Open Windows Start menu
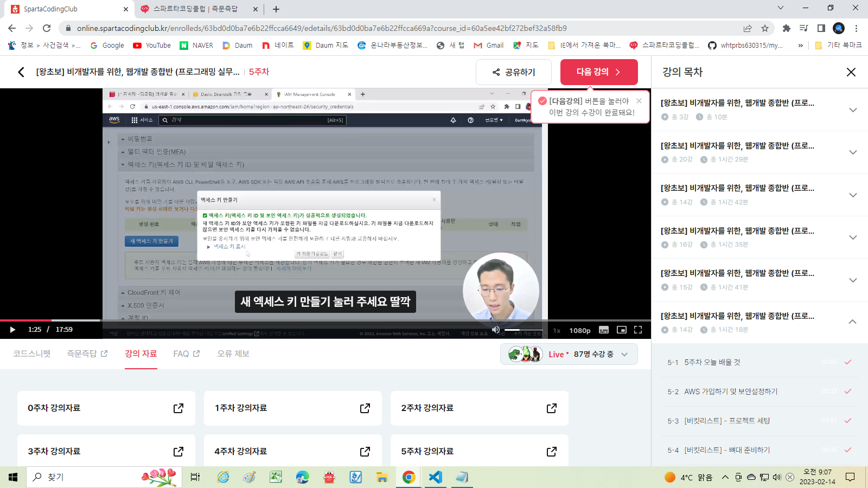 13,477
